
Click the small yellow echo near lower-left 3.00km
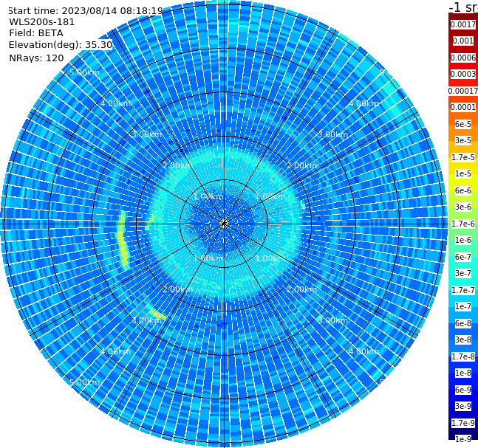(x=158, y=314)
